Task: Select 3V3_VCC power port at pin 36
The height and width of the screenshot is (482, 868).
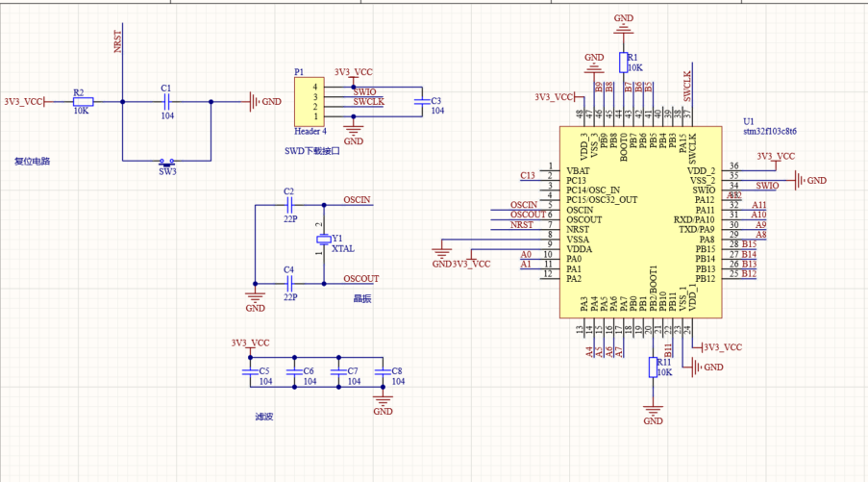Action: pyautogui.click(x=776, y=160)
